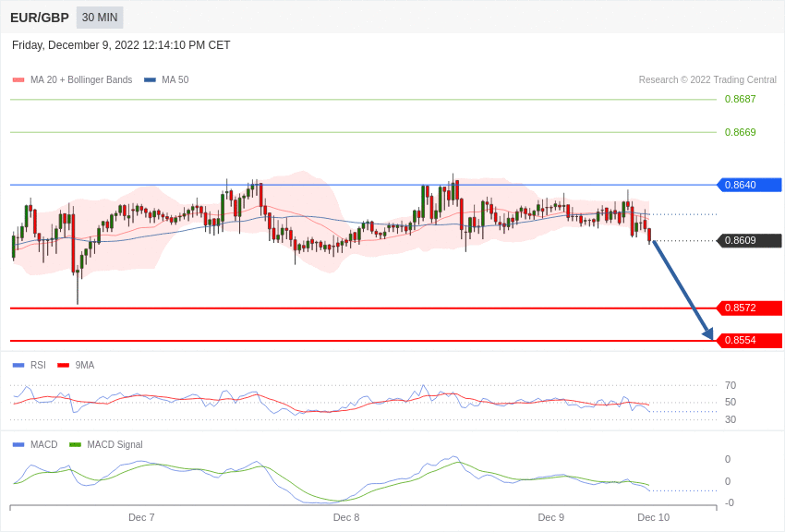Click the 30 MIN timeframe badge
This screenshot has height=532, width=785.
tap(100, 18)
